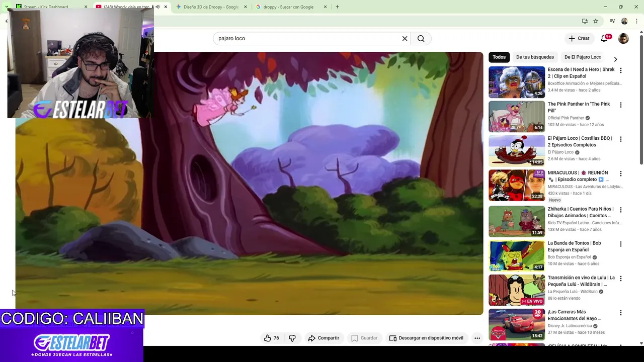
Task: Select the Todos filter chip
Action: pos(499,57)
